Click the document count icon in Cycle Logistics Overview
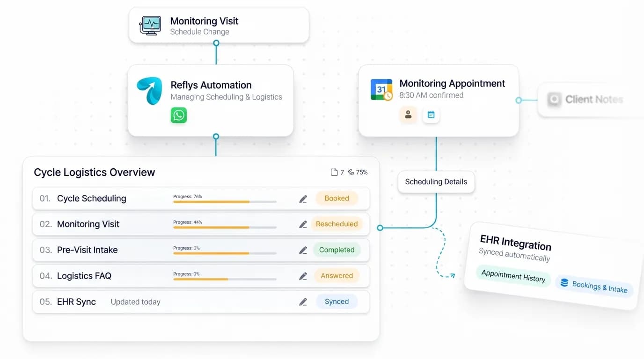The height and width of the screenshot is (359, 644). pyautogui.click(x=334, y=172)
